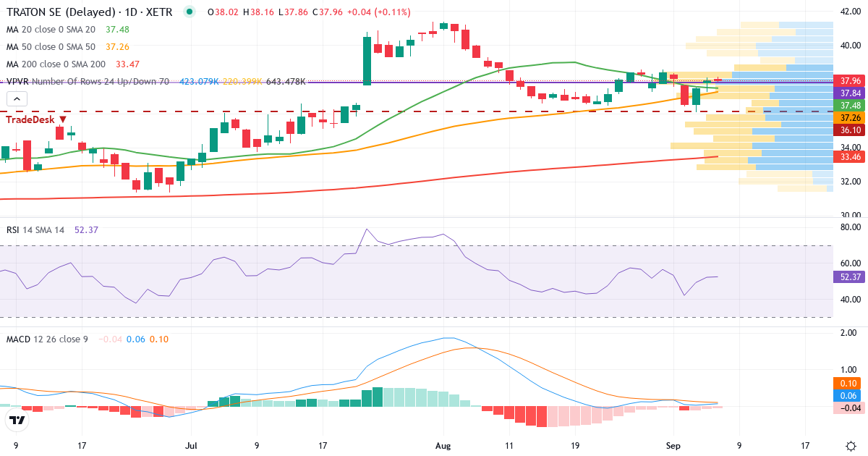
Task: Click the purple 37.84 price tag
Action: [x=850, y=93]
